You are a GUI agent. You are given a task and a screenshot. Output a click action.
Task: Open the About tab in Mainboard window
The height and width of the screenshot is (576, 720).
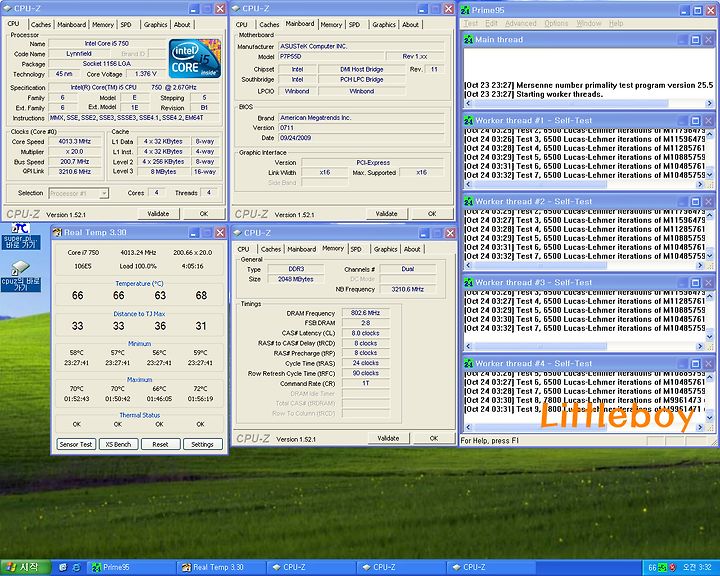(x=411, y=24)
